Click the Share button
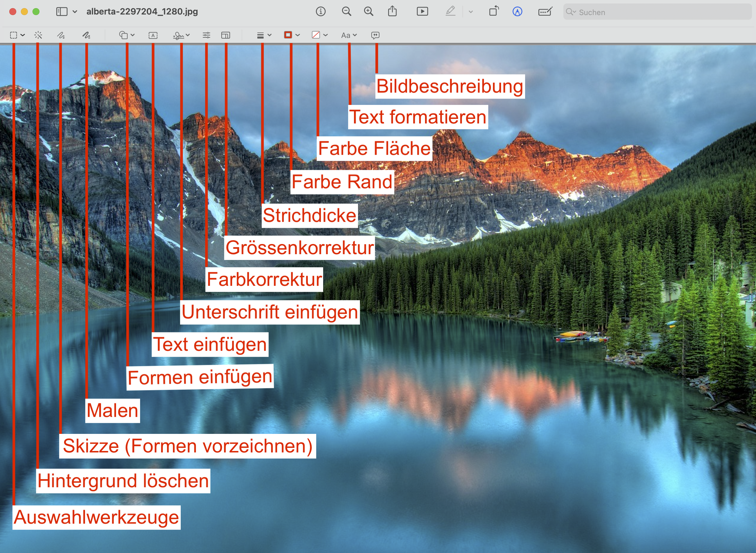This screenshot has height=553, width=756. coord(392,12)
